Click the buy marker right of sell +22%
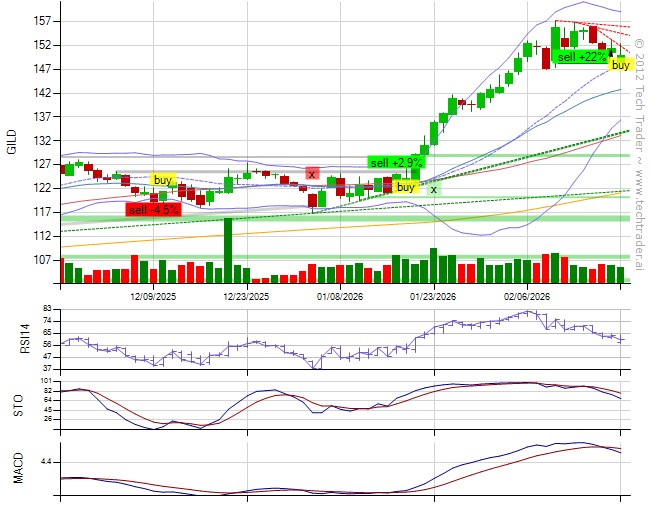This screenshot has height=514, width=657. 621,65
